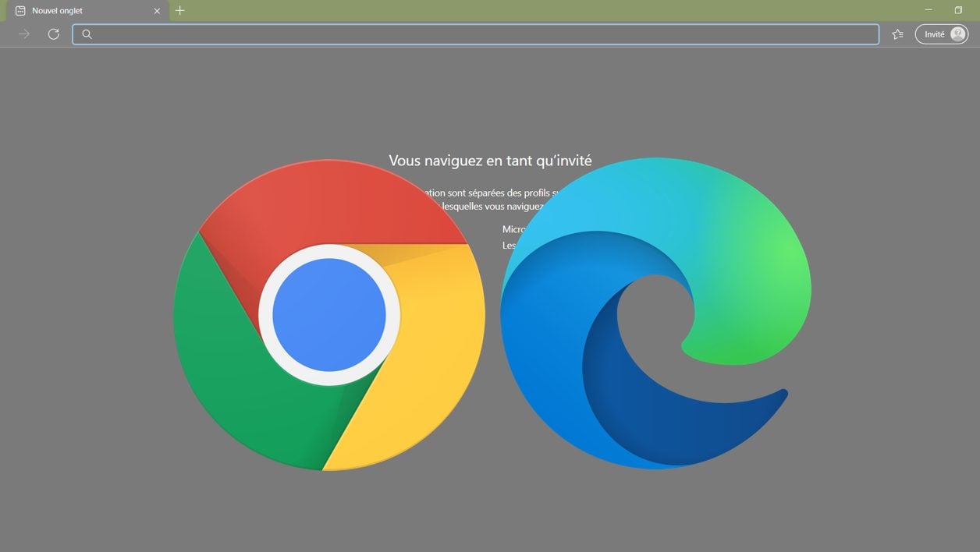Click the search magnifier icon in the address bar
The image size is (980, 552).
pyautogui.click(x=87, y=34)
